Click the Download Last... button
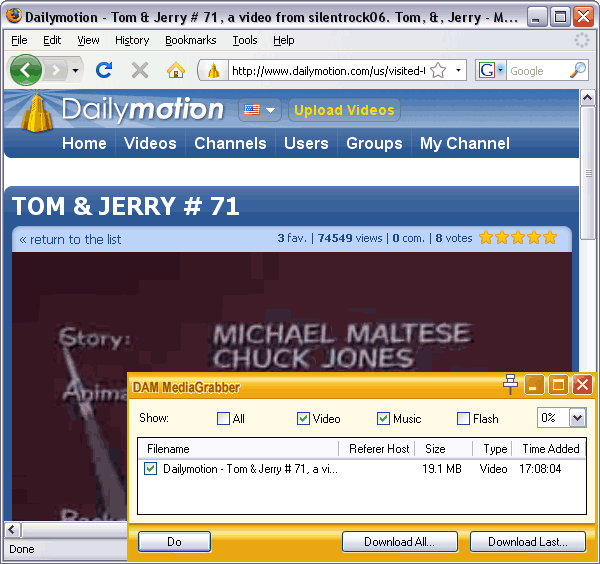Screen dimensions: 600x564 point(528,541)
